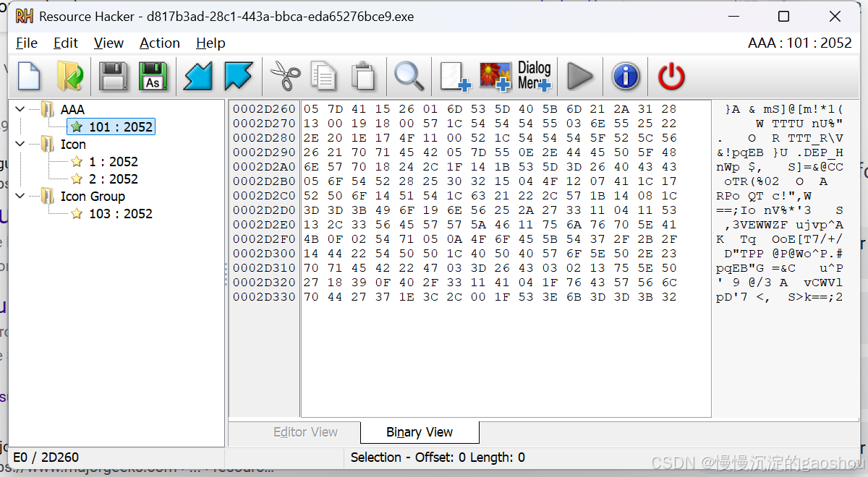Click the gray Compile play icon
The height and width of the screenshot is (477, 868).
pos(579,76)
